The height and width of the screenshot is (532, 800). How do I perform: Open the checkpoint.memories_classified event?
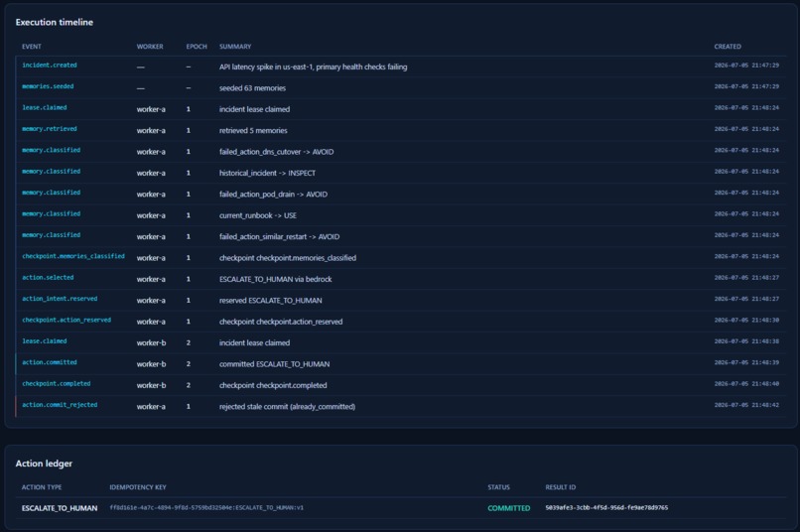click(73, 256)
